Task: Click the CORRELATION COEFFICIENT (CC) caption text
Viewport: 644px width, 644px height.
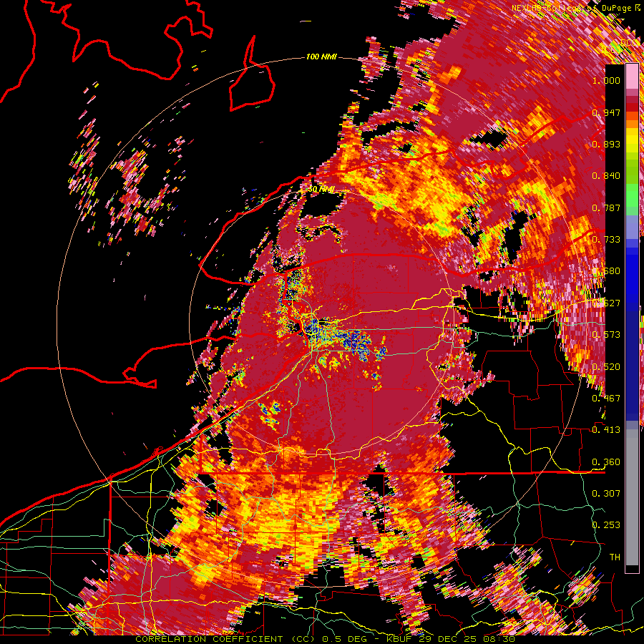Action: point(227,639)
